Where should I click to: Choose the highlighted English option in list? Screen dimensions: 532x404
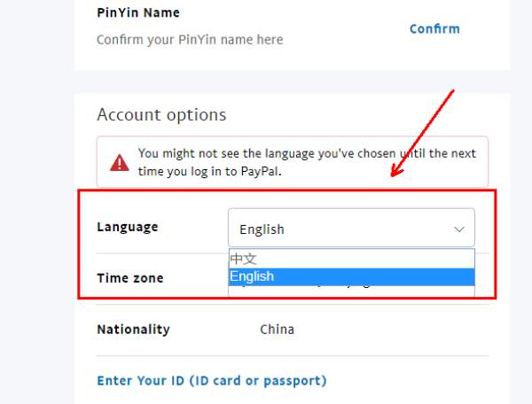352,277
